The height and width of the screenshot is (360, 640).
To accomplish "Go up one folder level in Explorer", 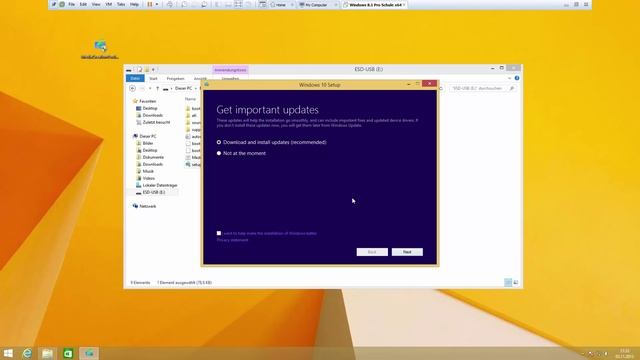I will [x=158, y=88].
